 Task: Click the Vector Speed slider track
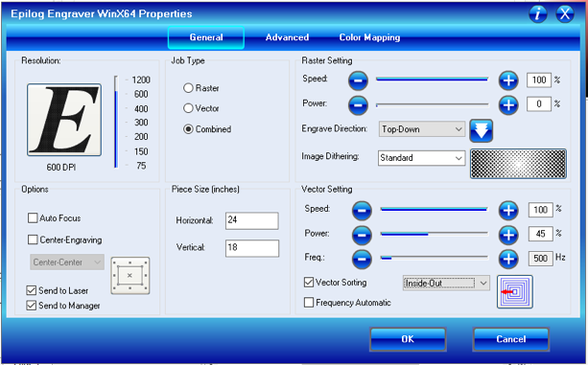tap(435, 209)
